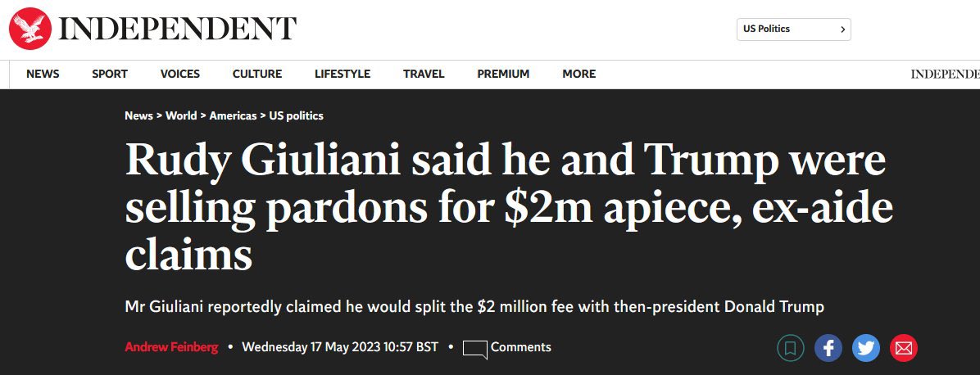Share article via Twitter icon
Image resolution: width=980 pixels, height=375 pixels.
(865, 348)
